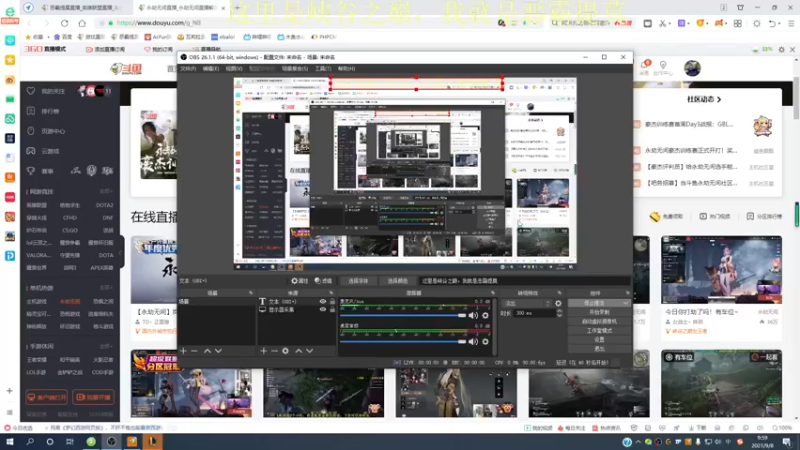Remove the selected OBS source
Screen dimensions: 800x450
(274, 351)
